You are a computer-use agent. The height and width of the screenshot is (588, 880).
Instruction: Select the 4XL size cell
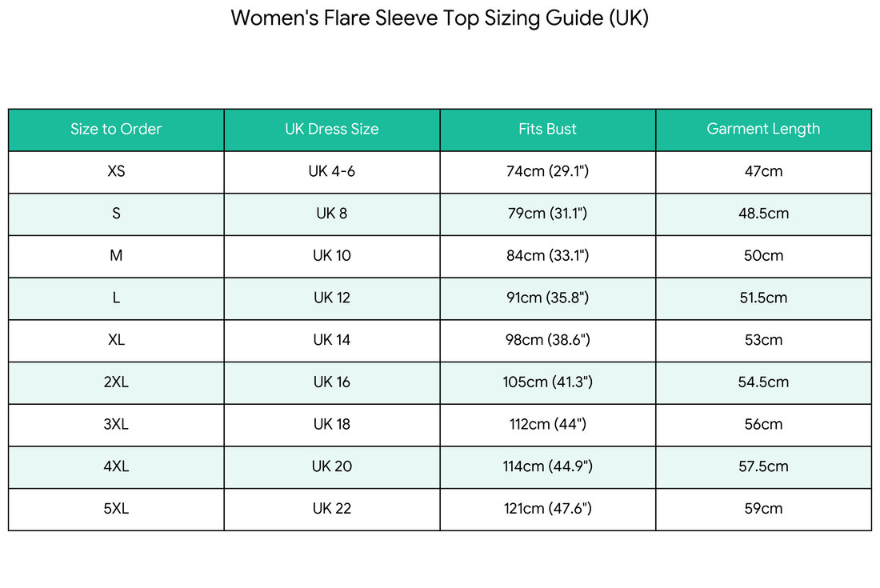[x=116, y=466]
